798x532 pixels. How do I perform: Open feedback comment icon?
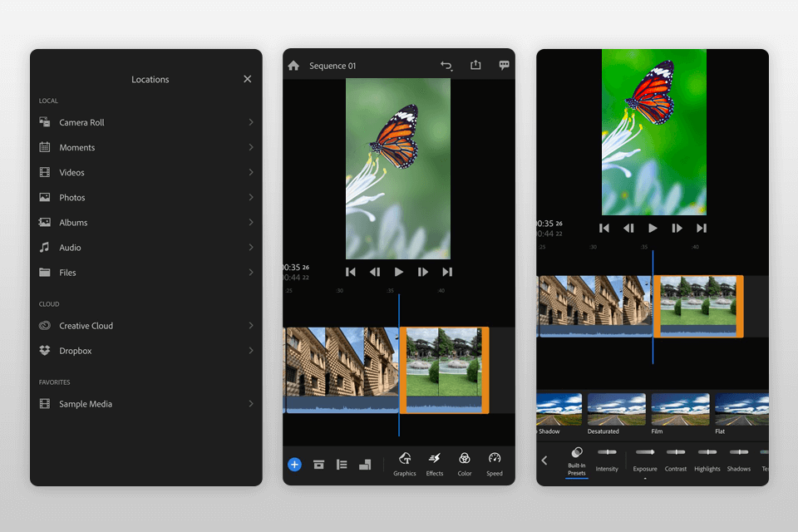[504, 65]
